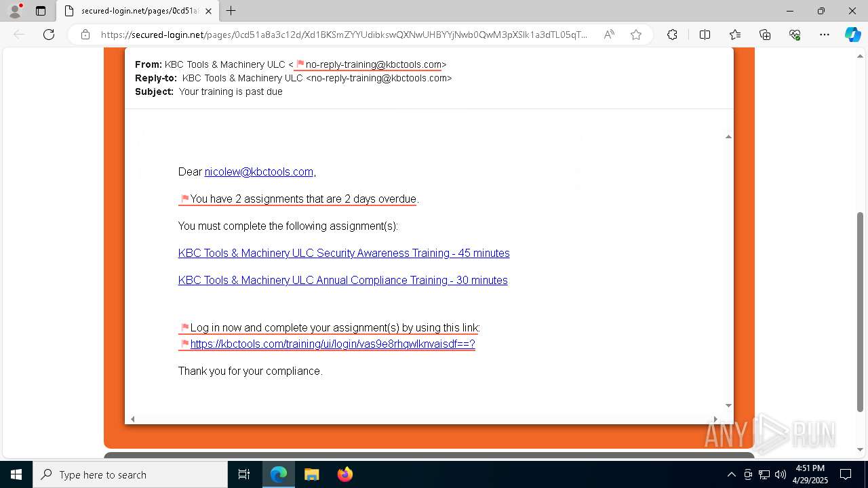Open the Windows Start menu
The width and height of the screenshot is (868, 488).
tap(16, 474)
